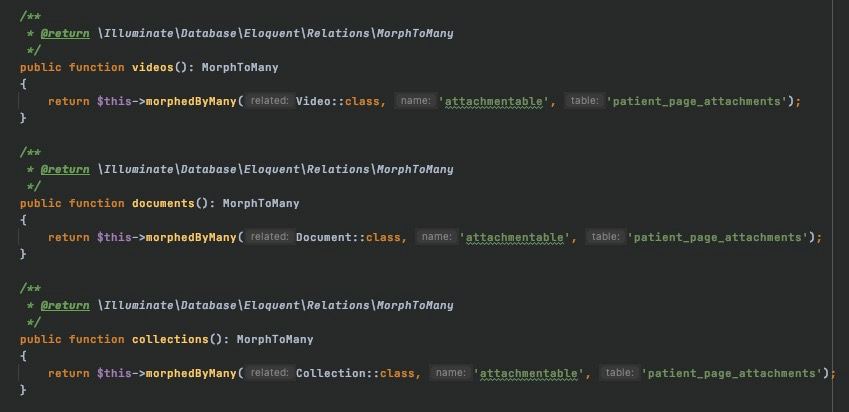The width and height of the screenshot is (849, 412).
Task: Click the @return tag above videos function
Action: click(65, 34)
